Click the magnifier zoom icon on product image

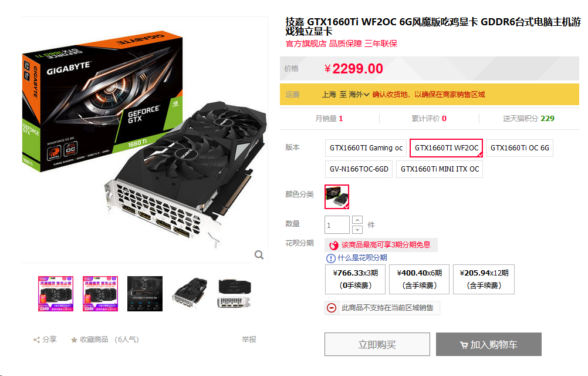click(259, 255)
